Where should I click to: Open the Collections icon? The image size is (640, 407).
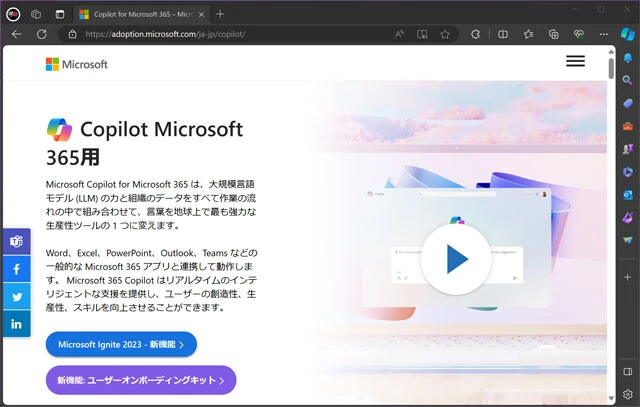tap(553, 34)
